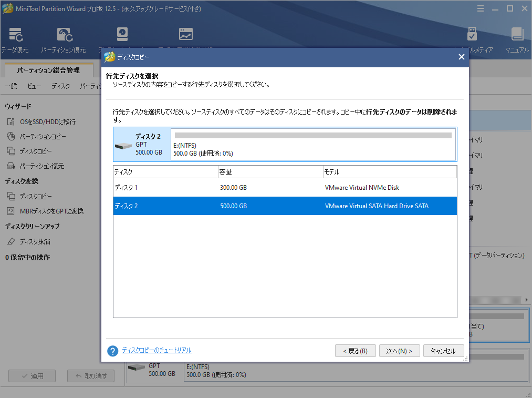Select the パーティション総合管理 tab
This screenshot has width=532, height=398.
coord(49,70)
